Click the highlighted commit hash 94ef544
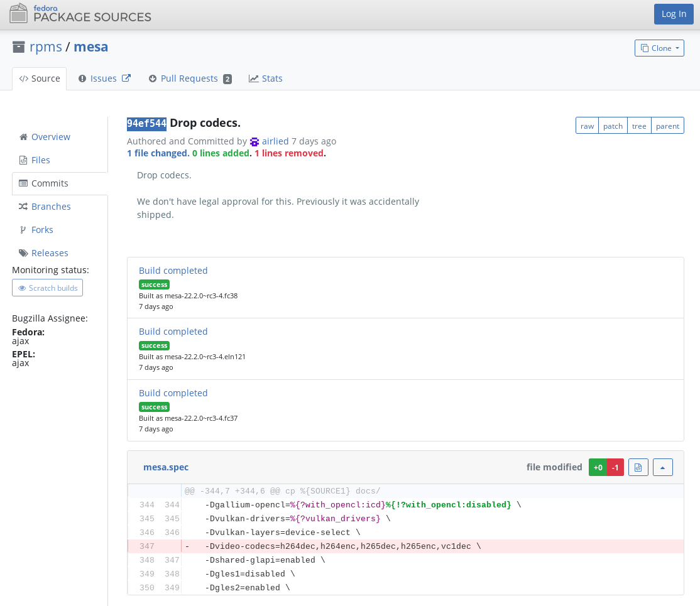The height and width of the screenshot is (606, 700). coord(146,123)
